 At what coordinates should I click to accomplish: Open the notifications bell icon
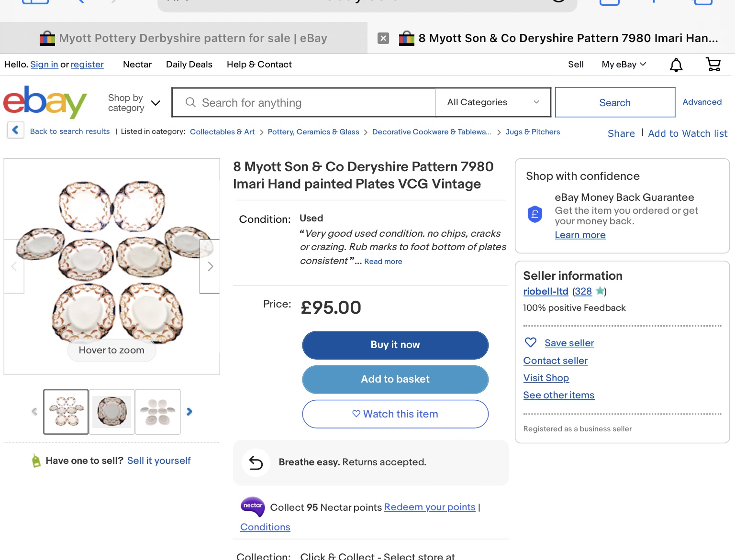pyautogui.click(x=676, y=65)
